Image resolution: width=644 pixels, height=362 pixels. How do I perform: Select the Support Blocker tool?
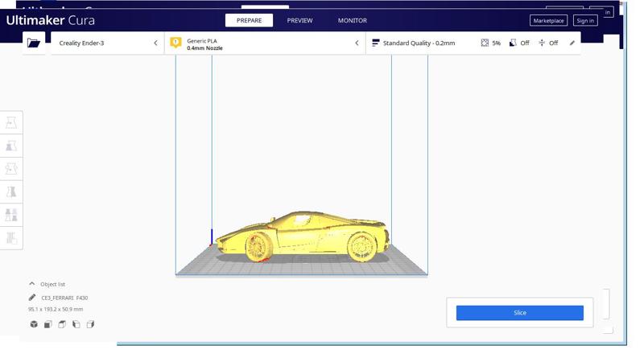coord(11,237)
